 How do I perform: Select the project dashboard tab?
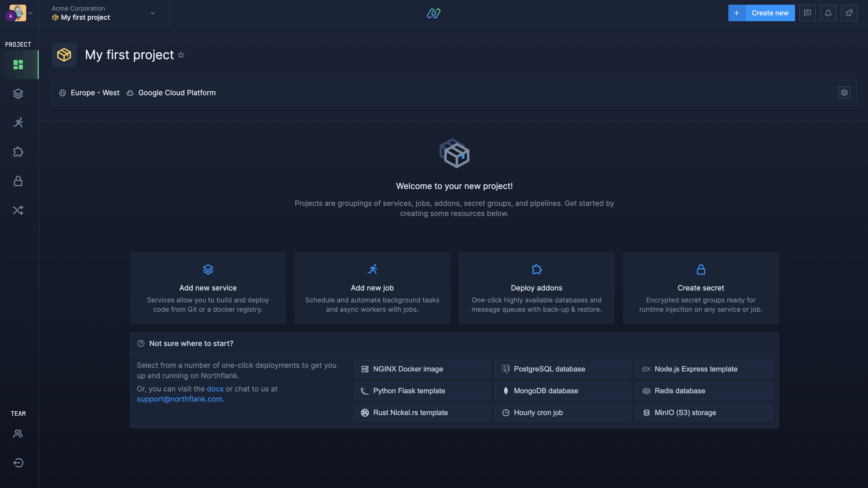tap(18, 65)
